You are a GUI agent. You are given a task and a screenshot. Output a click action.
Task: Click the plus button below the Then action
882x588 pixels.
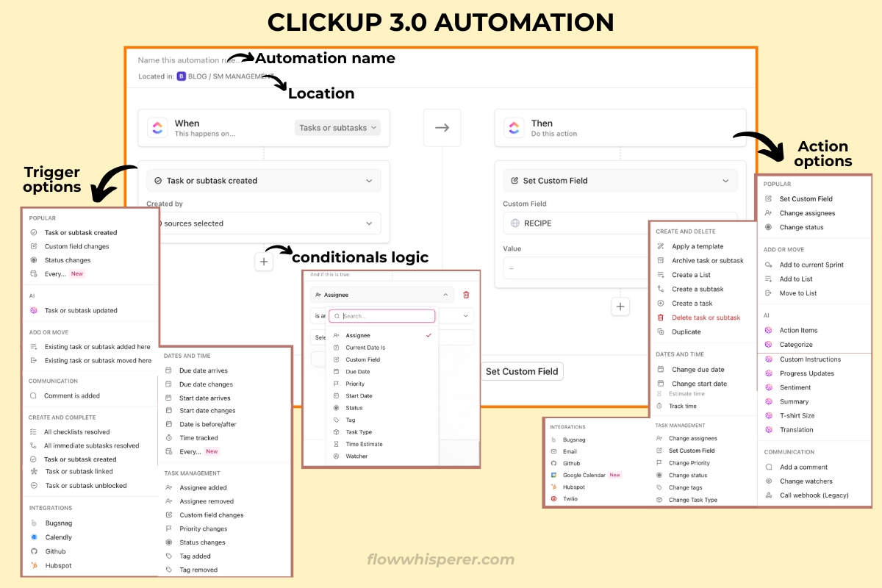[620, 306]
